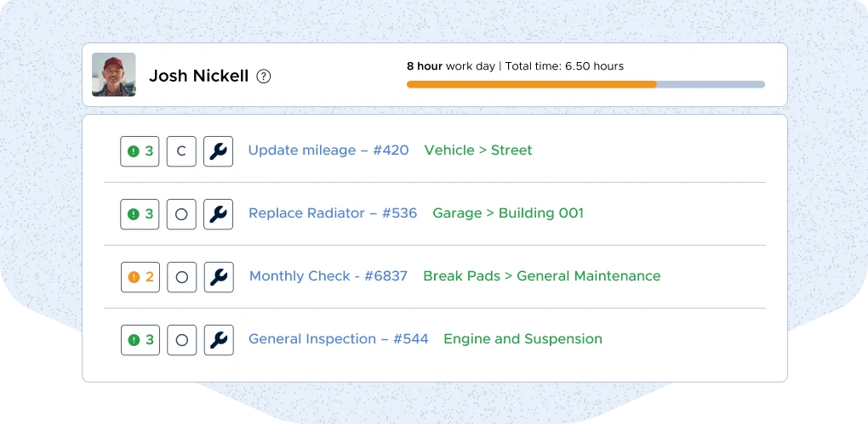Click the priority 3 badge for Replace Radiator
868x425 pixels.
point(140,214)
